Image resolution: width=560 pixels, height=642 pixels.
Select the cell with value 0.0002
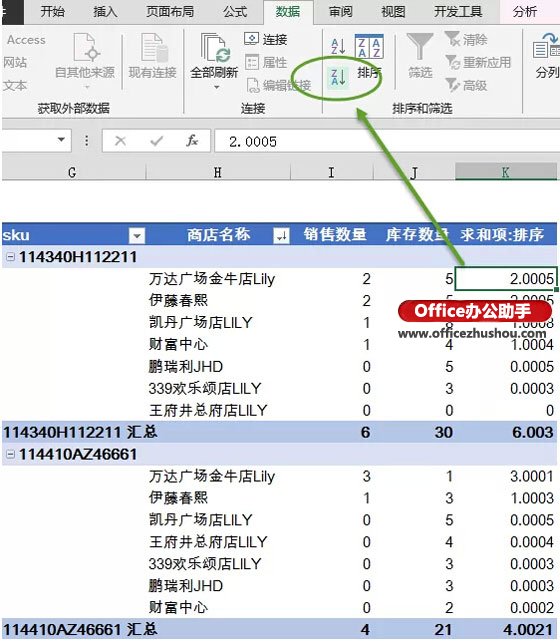point(532,608)
